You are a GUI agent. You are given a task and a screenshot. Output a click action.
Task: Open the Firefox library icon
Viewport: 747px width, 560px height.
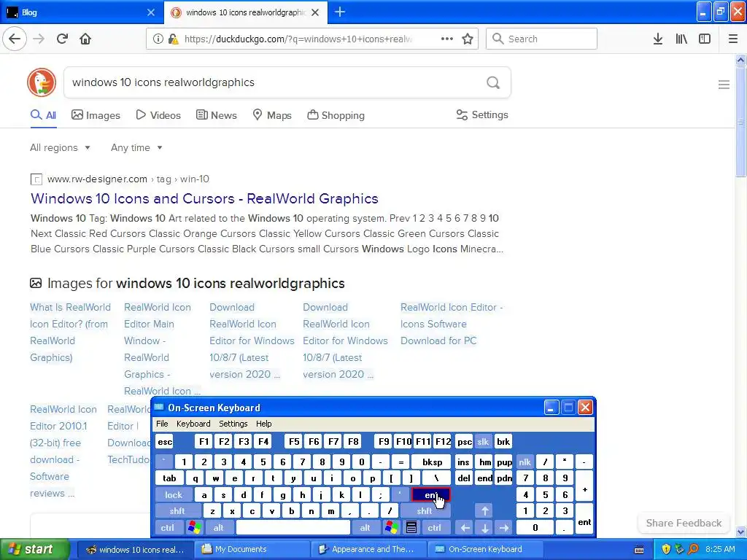(x=681, y=39)
